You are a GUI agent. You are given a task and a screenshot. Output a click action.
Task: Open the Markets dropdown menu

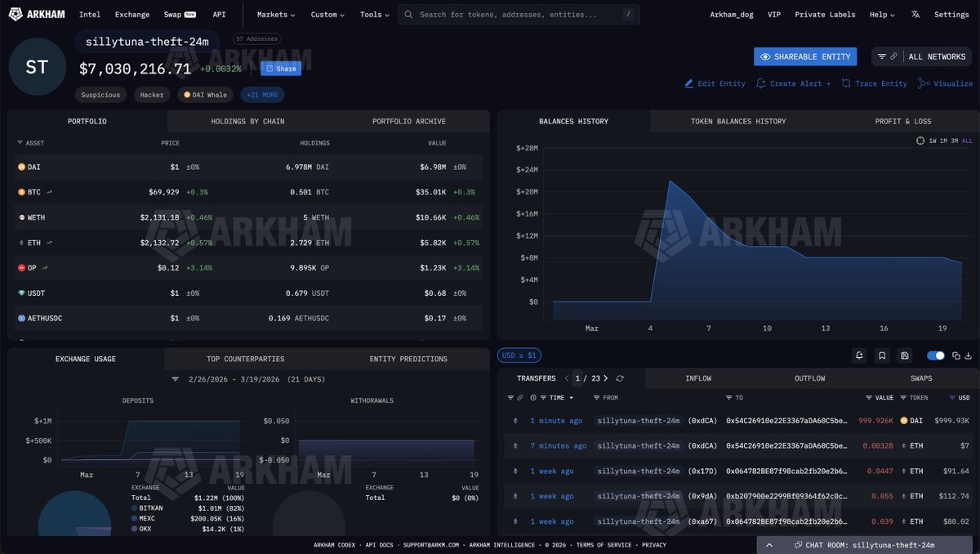(276, 15)
